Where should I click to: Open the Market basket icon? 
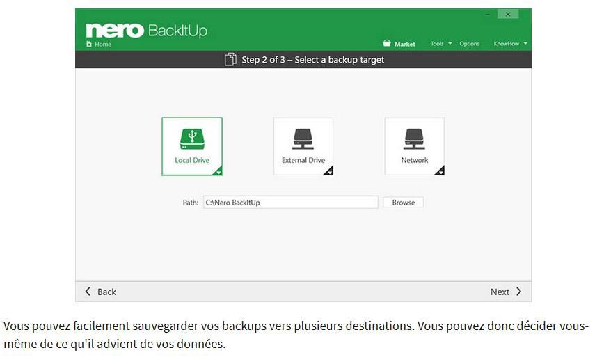(x=387, y=42)
